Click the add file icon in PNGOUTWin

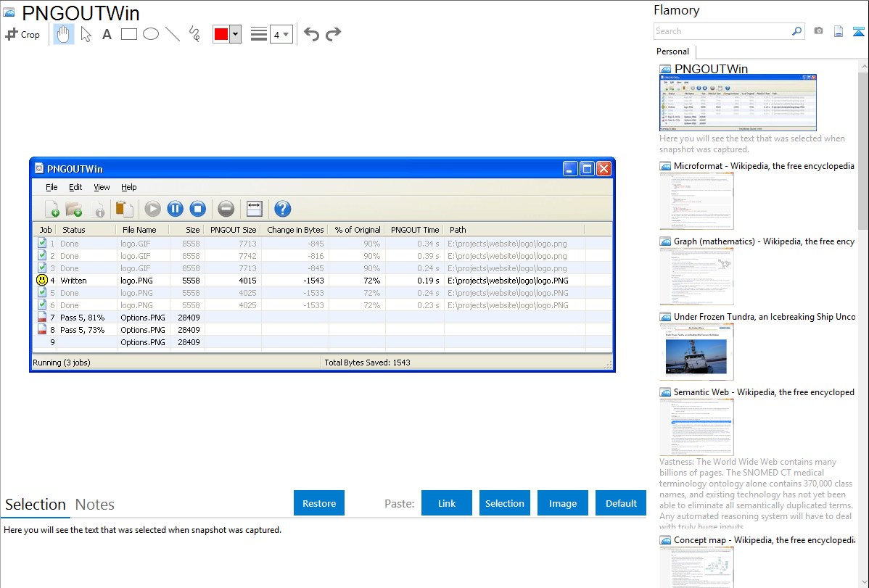coord(52,209)
